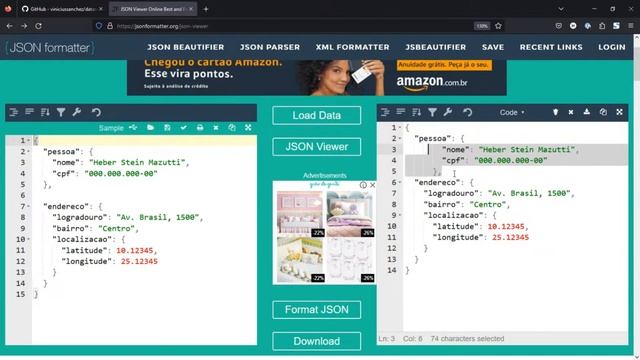Open the Code mode dropdown
This screenshot has height=360, width=640.
(512, 112)
